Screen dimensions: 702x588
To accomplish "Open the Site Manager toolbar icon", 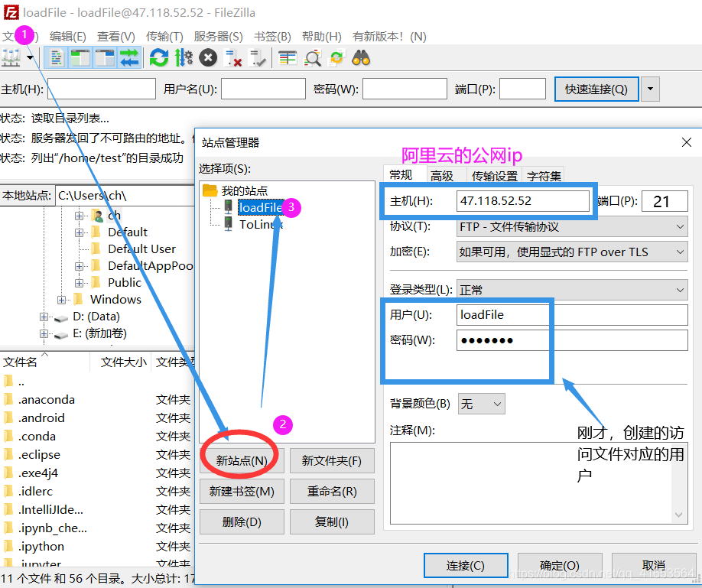I will pyautogui.click(x=11, y=58).
